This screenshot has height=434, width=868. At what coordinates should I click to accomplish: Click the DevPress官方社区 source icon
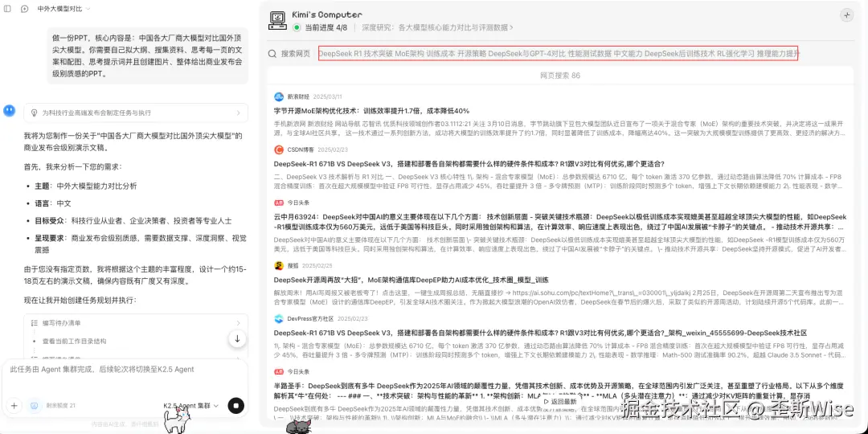click(278, 319)
